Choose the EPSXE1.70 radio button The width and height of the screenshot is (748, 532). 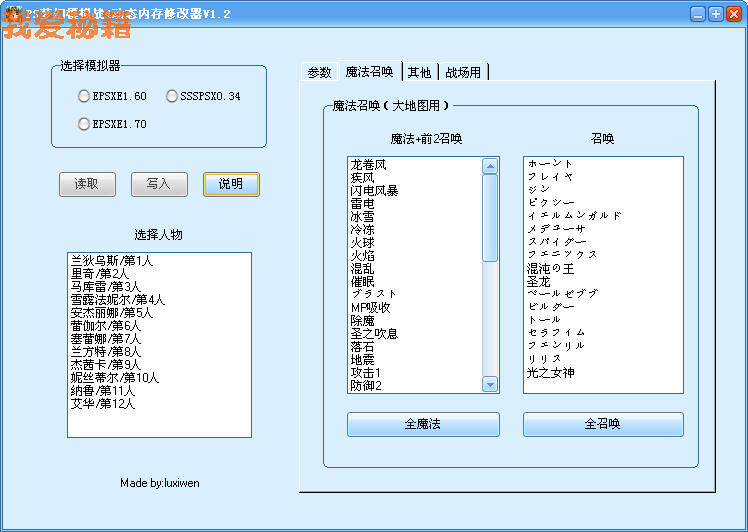pyautogui.click(x=84, y=124)
